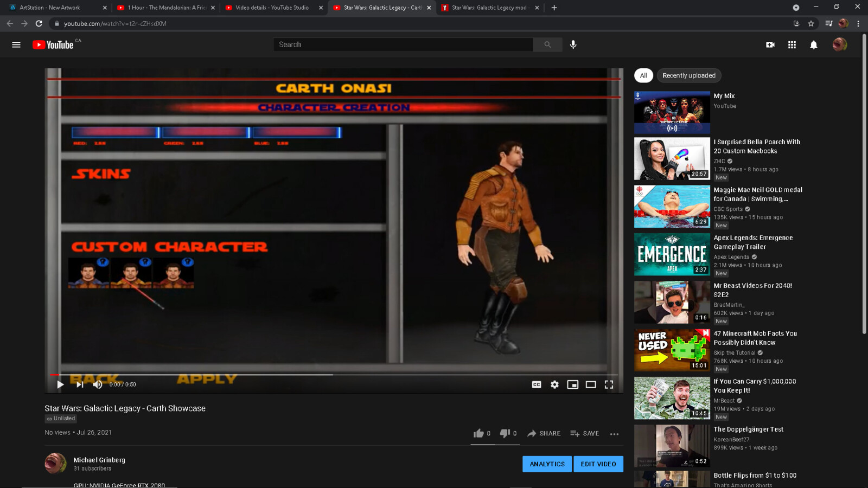Open Michael Grinberg's channel avatar
The width and height of the screenshot is (868, 488).
point(55,463)
